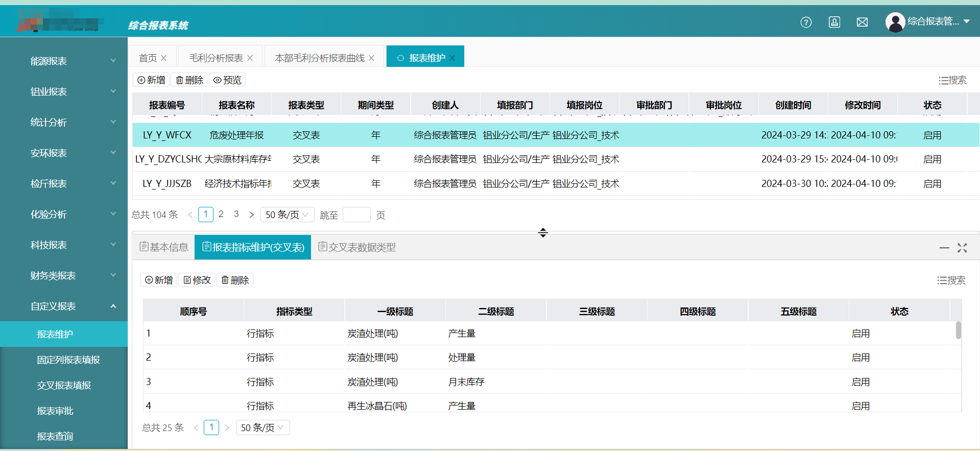Click the lower 新增 button

pos(159,280)
